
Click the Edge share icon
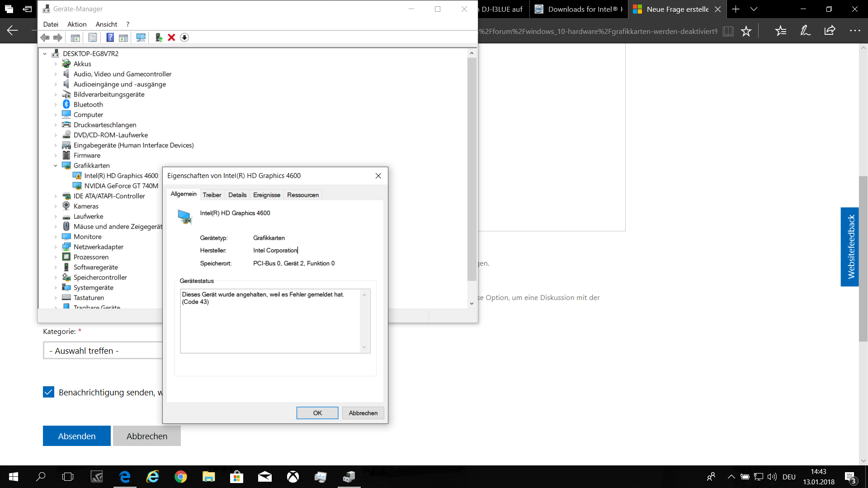pos(830,31)
